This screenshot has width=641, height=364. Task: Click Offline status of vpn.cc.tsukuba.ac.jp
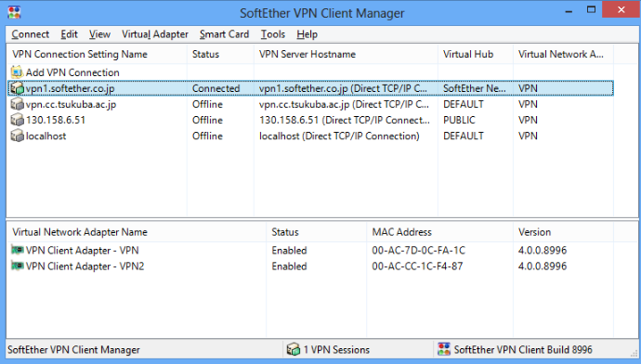(207, 104)
